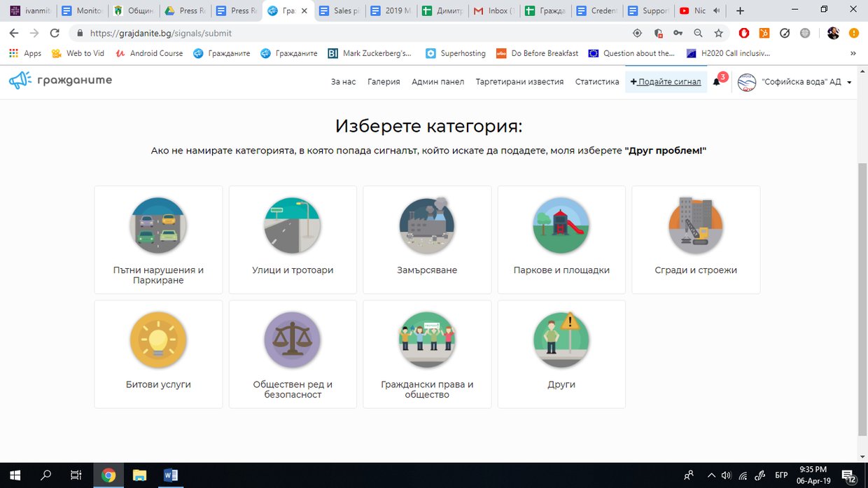Click the 'Гражданите' site logo

61,81
